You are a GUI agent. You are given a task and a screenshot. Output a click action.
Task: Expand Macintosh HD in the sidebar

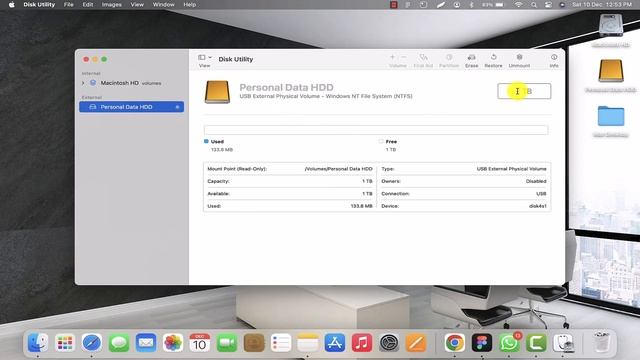click(83, 83)
